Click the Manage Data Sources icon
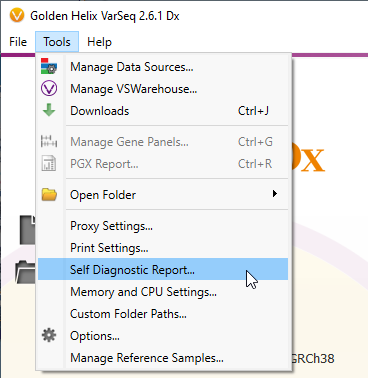 point(49,66)
